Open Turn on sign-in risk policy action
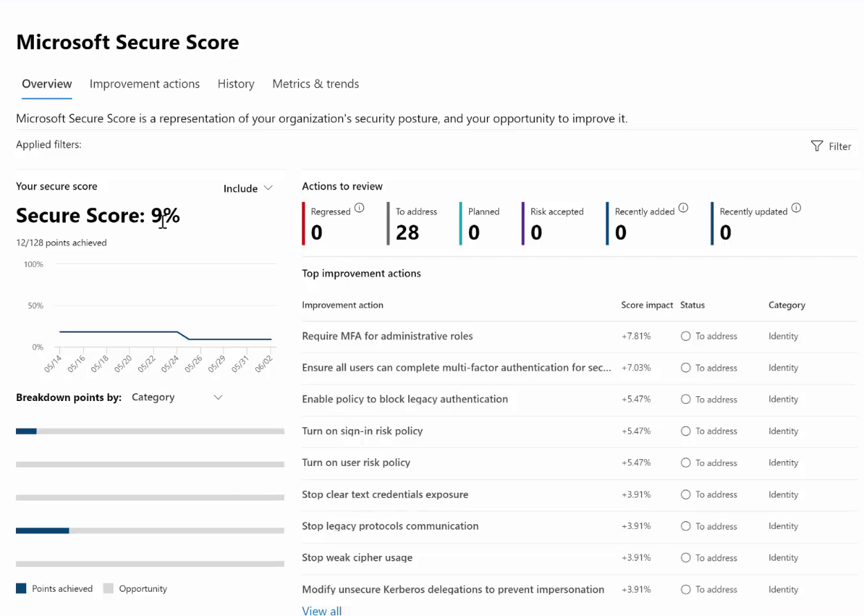Viewport: 864px width, 616px height. pos(362,431)
